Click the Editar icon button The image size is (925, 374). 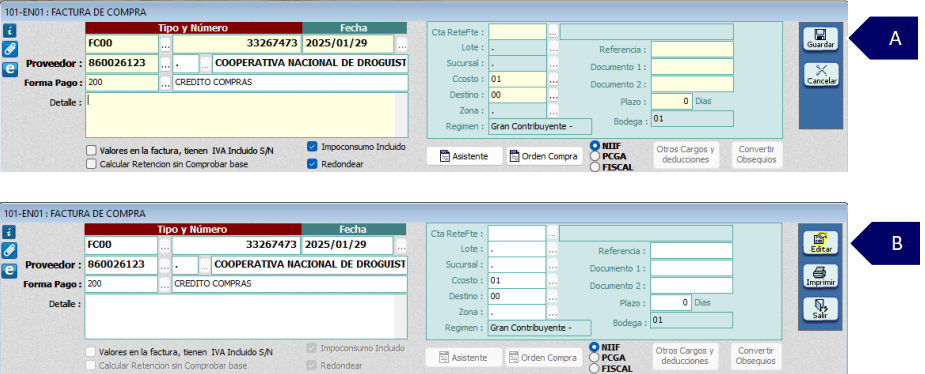820,242
